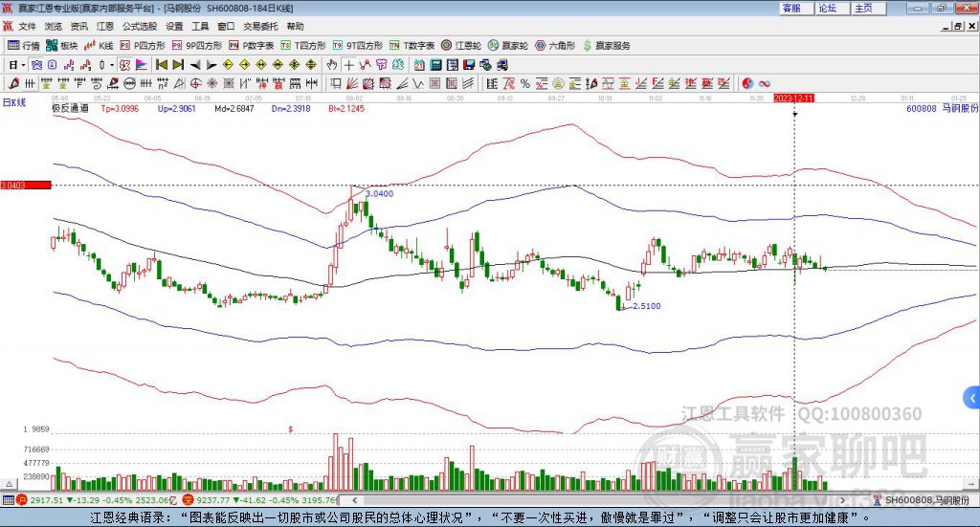Open the T四方形 square tool

(x=303, y=46)
